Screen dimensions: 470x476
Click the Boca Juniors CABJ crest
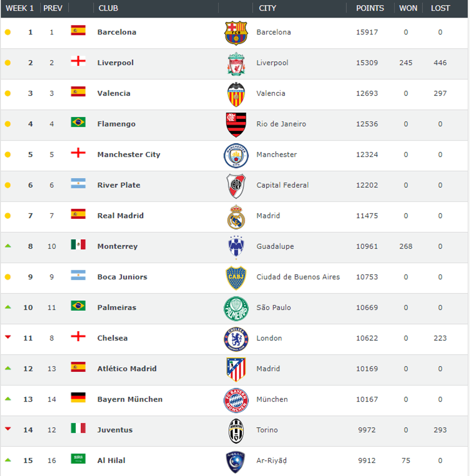click(236, 277)
